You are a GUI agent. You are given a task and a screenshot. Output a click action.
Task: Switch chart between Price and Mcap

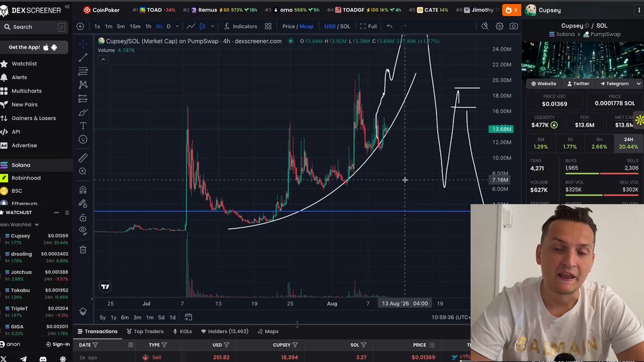(x=298, y=26)
